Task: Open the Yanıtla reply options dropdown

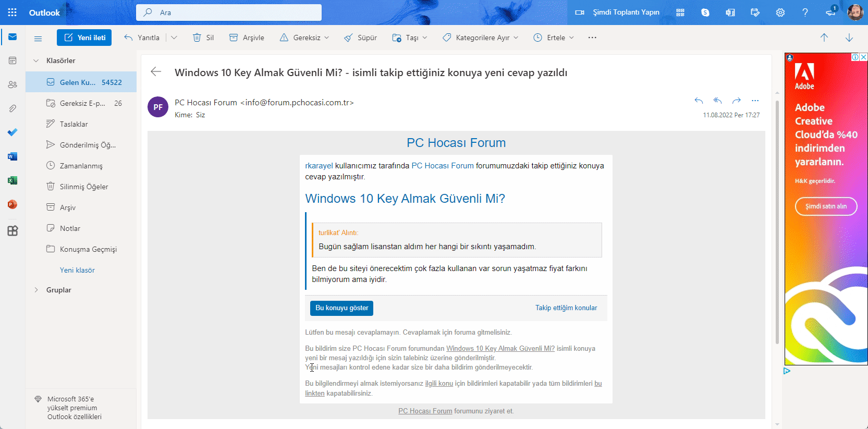Action: pos(174,38)
